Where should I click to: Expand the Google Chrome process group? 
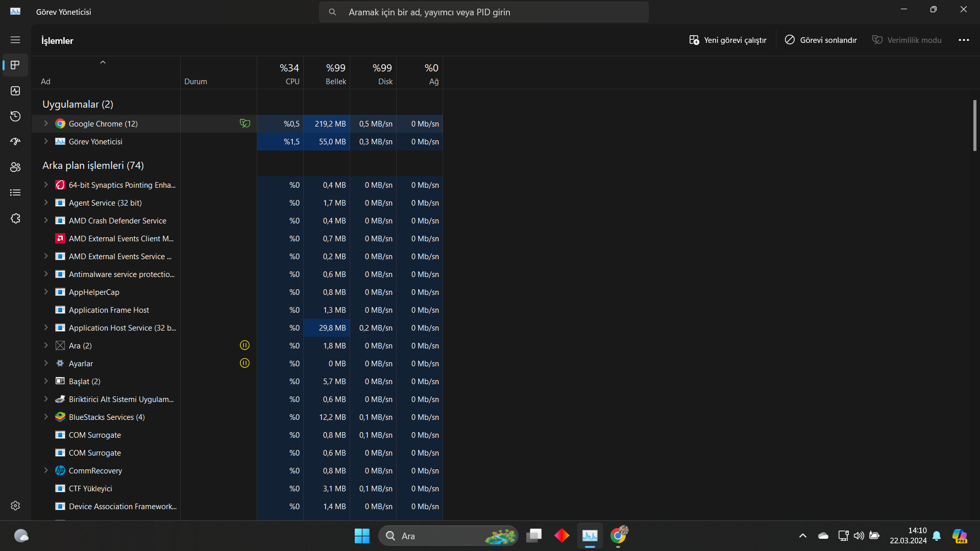click(x=46, y=123)
